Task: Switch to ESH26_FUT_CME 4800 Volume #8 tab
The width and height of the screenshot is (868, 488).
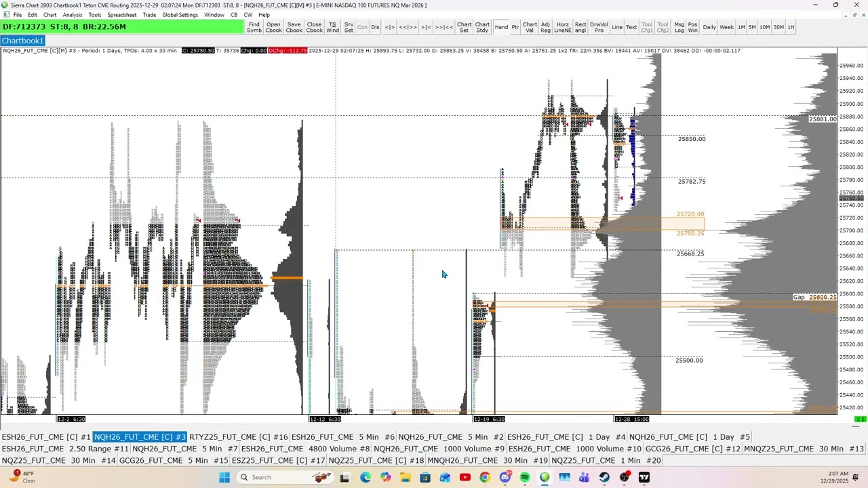Action: point(306,449)
